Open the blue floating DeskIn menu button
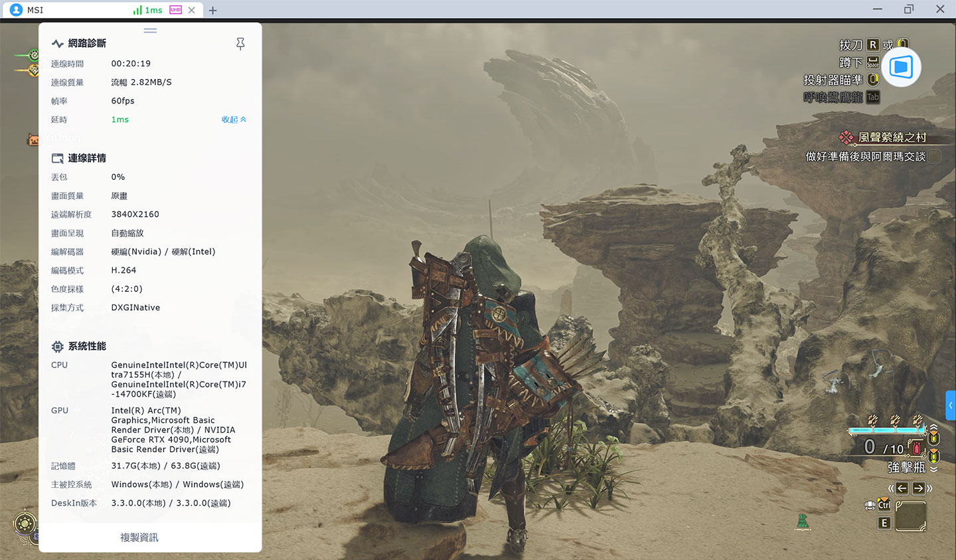The image size is (956, 560). click(x=901, y=67)
